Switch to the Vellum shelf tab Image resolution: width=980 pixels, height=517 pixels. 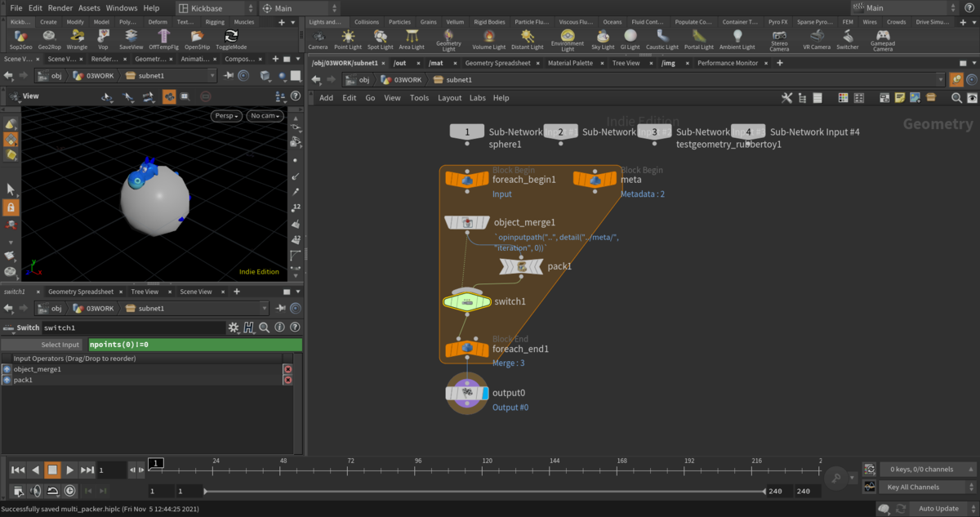point(455,22)
